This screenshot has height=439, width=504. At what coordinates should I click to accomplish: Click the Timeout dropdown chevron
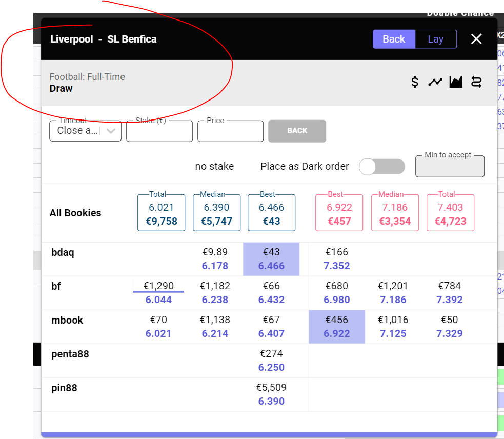click(111, 131)
